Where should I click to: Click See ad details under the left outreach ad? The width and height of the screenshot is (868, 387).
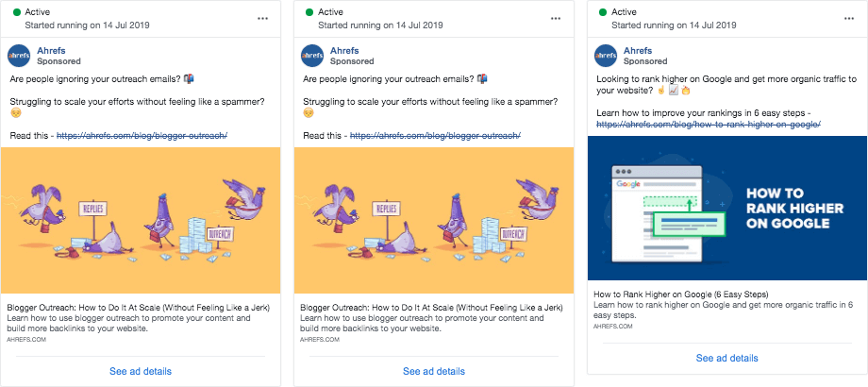coord(141,372)
